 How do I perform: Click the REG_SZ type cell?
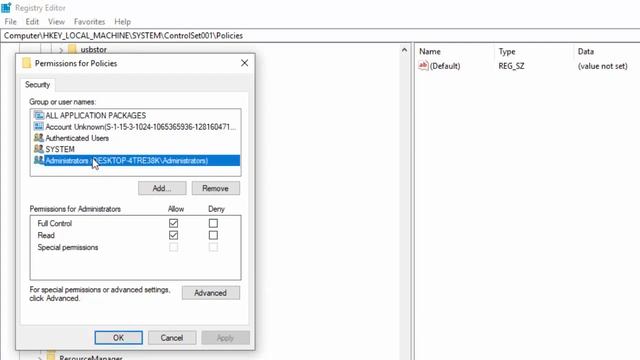click(x=511, y=66)
